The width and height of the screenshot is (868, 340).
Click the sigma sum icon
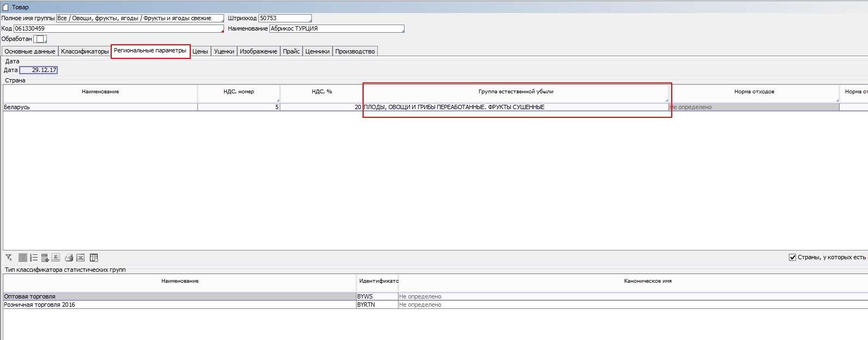(x=56, y=258)
